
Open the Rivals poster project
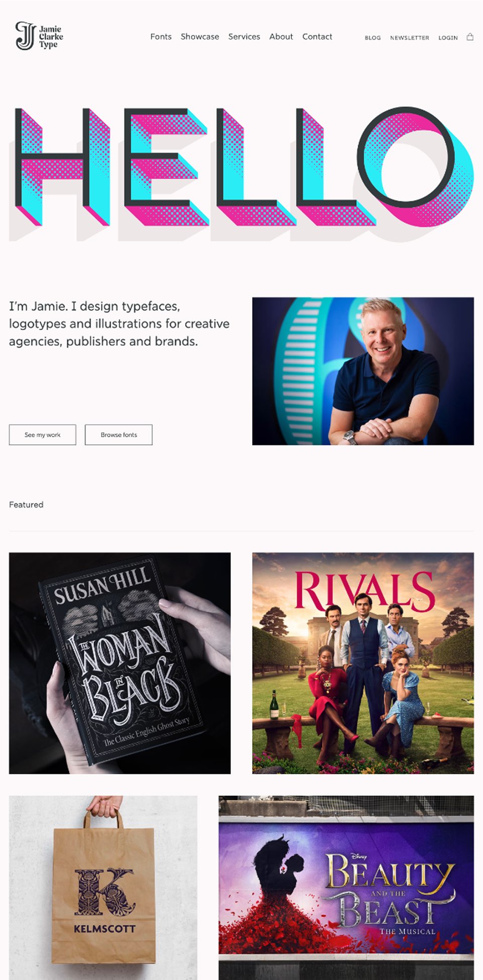[363, 663]
